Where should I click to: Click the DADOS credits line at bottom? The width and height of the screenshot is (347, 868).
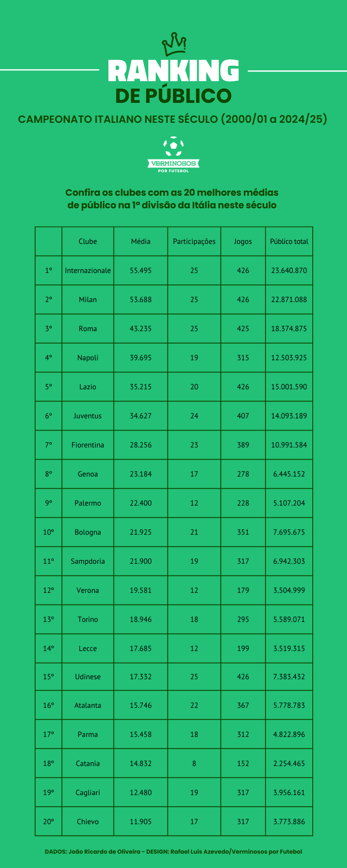(x=173, y=852)
